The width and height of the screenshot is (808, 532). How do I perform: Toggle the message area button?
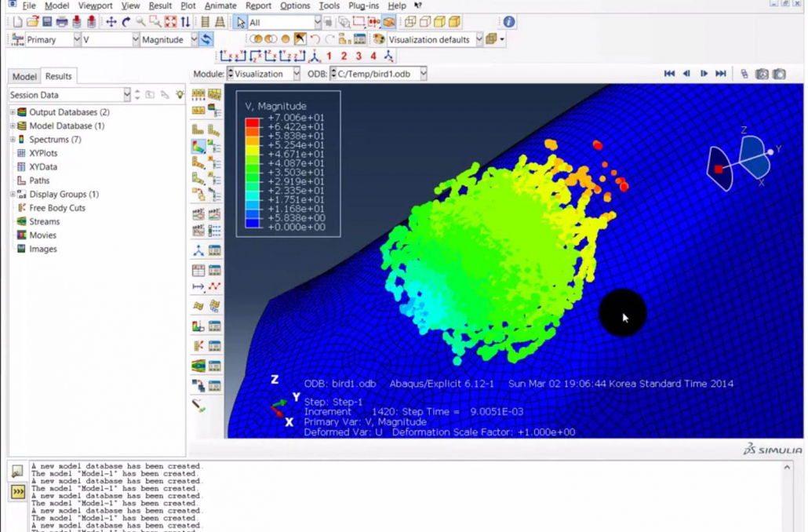(x=17, y=471)
